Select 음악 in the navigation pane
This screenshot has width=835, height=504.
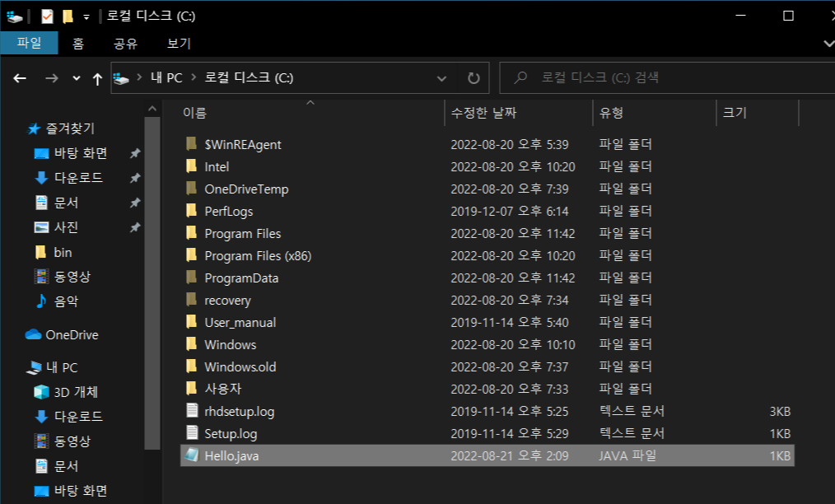click(66, 301)
